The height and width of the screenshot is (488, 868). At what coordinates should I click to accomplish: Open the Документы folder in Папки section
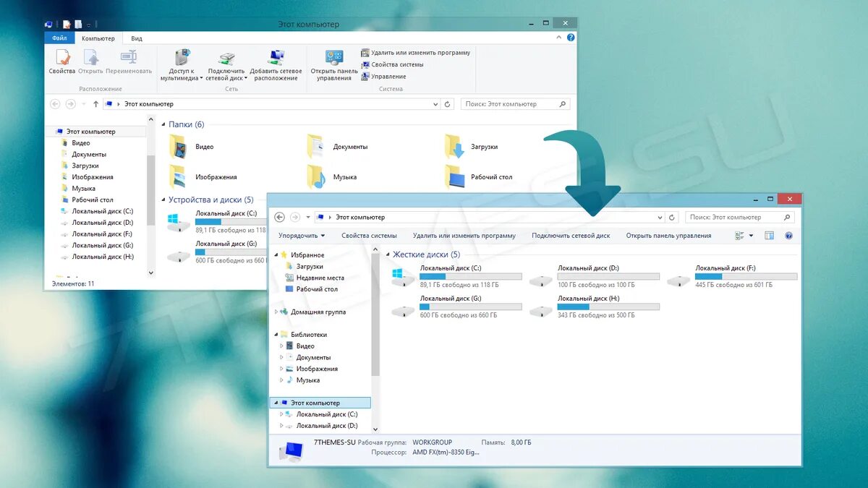pyautogui.click(x=338, y=147)
